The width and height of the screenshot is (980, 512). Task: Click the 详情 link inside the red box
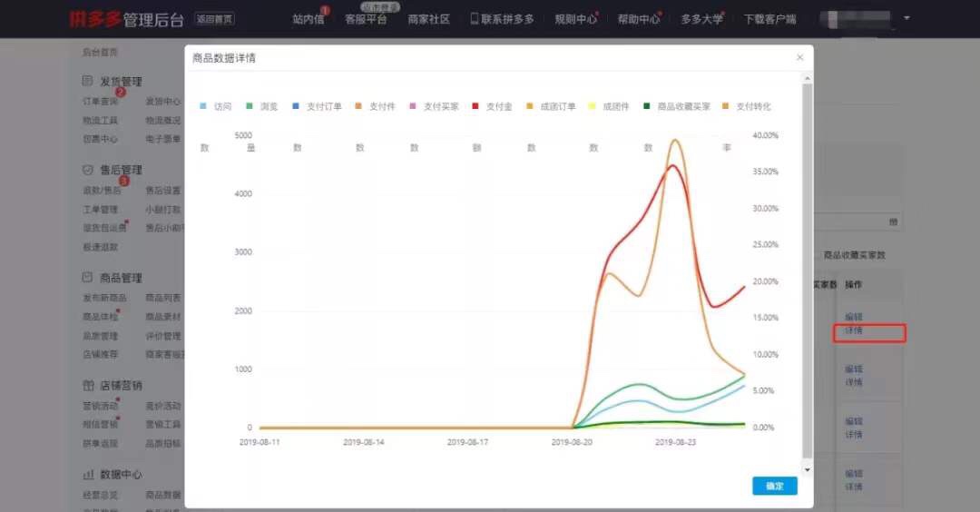(854, 330)
